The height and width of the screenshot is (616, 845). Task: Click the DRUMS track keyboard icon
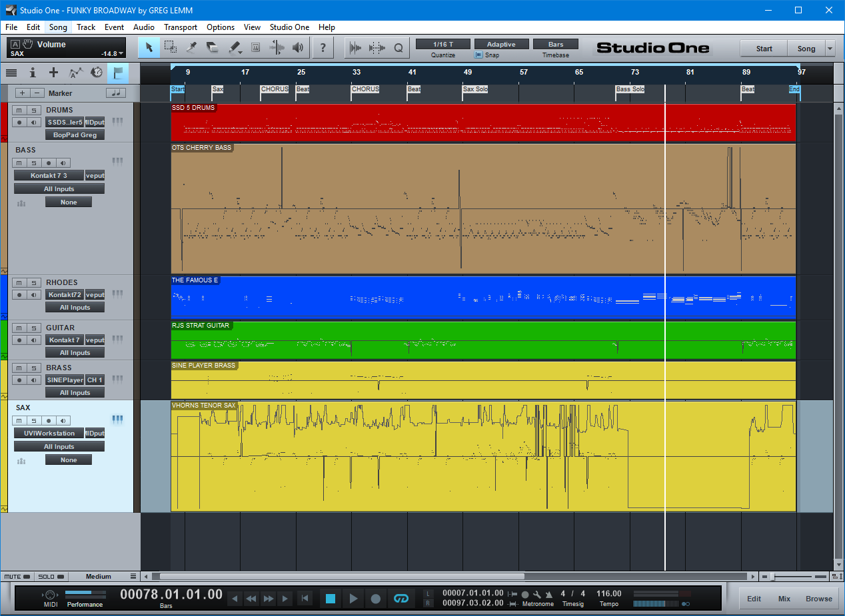pyautogui.click(x=117, y=121)
